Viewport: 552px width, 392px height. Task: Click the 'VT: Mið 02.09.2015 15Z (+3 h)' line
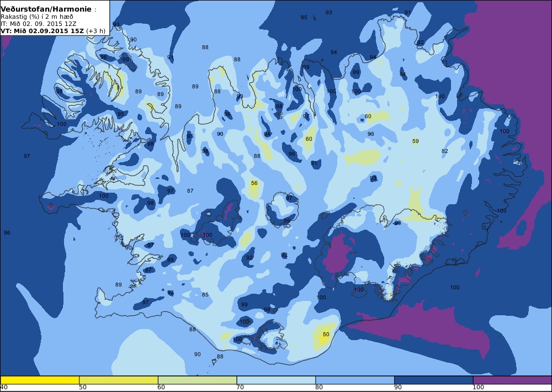point(53,31)
